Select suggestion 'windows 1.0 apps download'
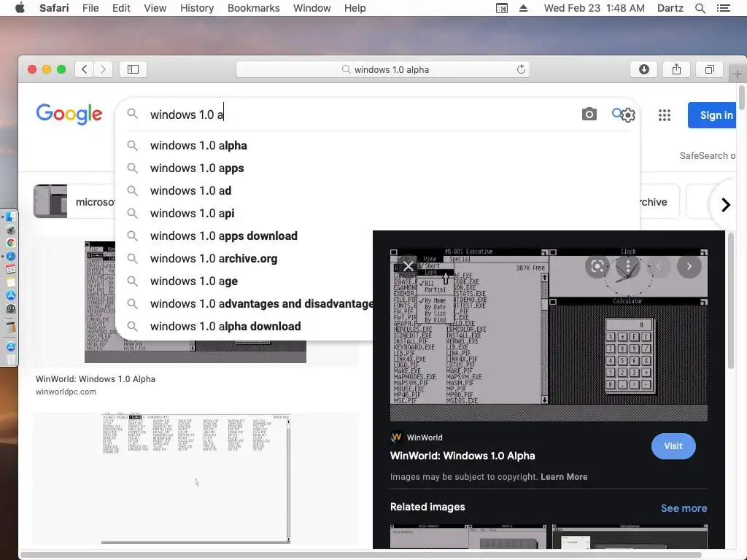 pos(244,236)
